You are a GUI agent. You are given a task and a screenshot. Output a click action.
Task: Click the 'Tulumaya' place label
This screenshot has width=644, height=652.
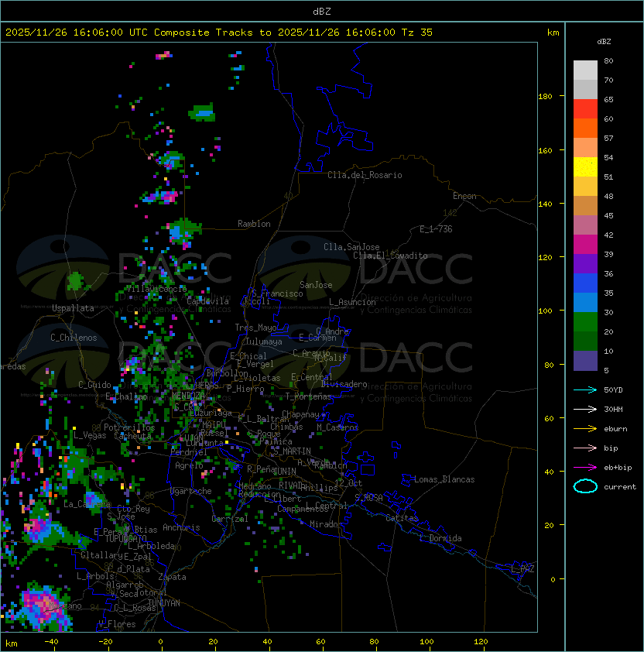(x=264, y=341)
